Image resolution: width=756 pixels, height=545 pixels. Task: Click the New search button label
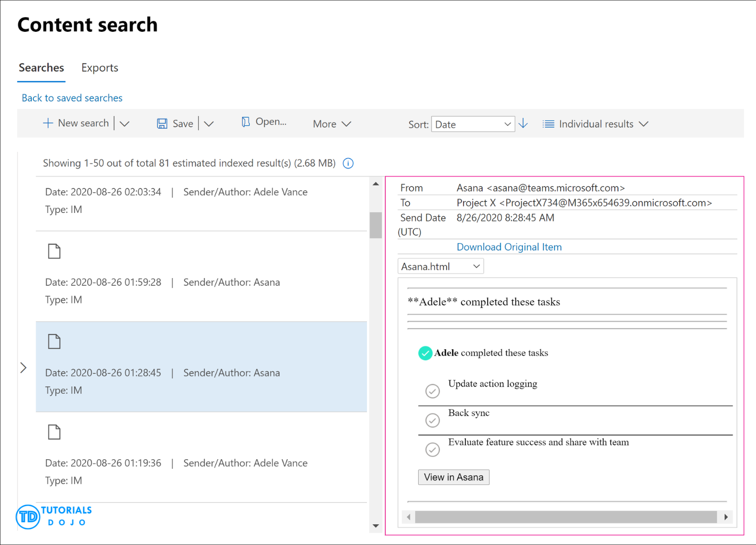83,123
